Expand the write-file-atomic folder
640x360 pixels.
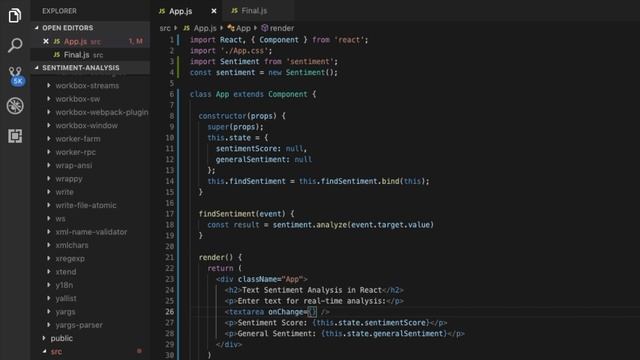click(x=86, y=205)
